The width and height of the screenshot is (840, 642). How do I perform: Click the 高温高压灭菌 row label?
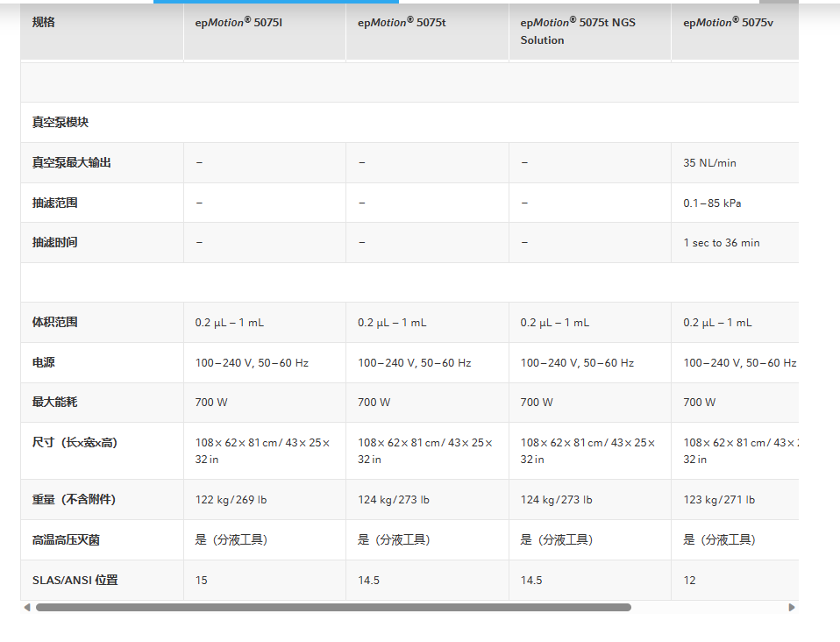pyautogui.click(x=66, y=539)
